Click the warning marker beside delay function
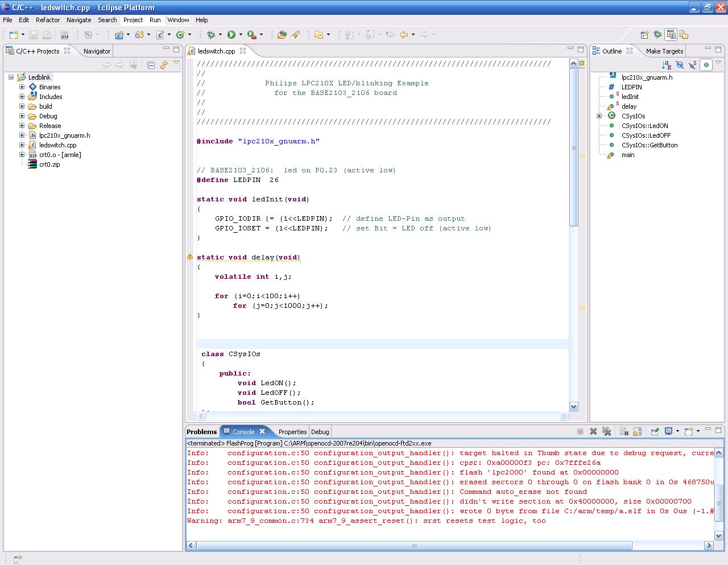The height and width of the screenshot is (565, 728). coord(190,257)
